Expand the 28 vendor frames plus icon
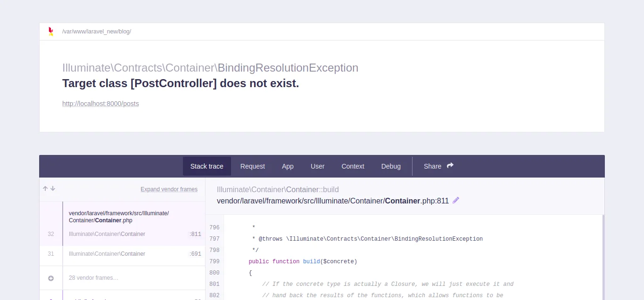The height and width of the screenshot is (300, 644). pos(51,278)
